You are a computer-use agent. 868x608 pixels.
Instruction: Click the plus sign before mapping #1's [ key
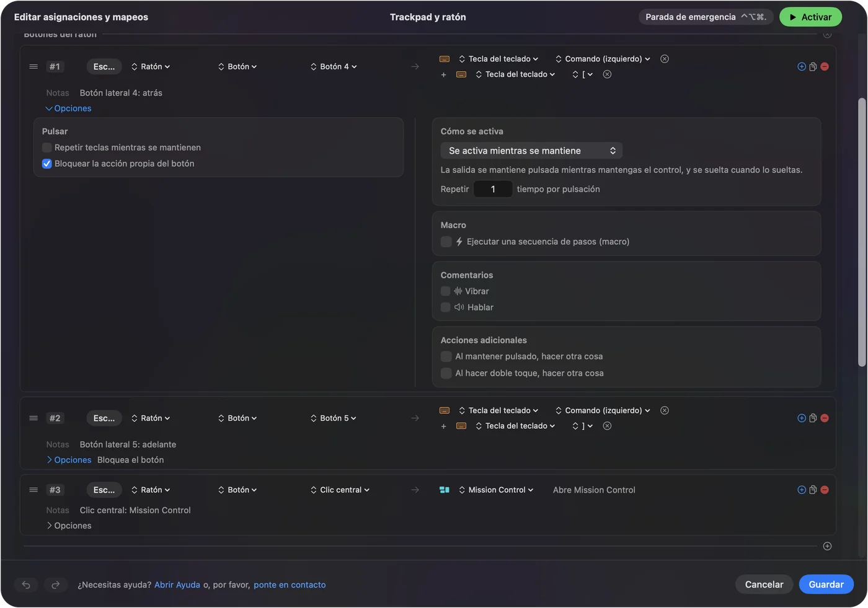pos(443,75)
